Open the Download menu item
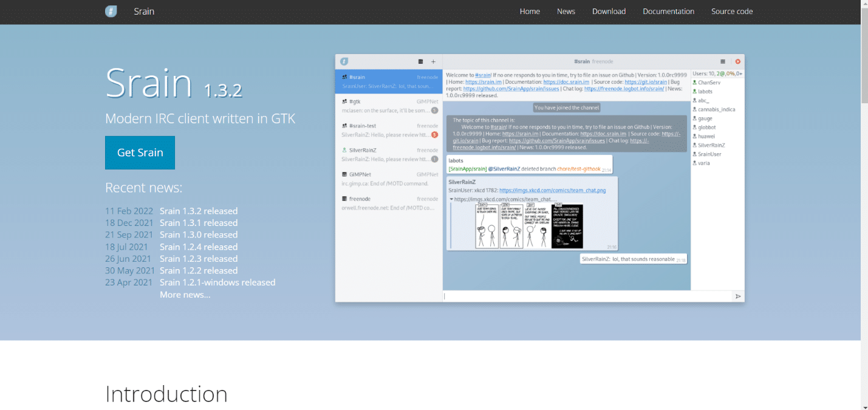 [609, 11]
